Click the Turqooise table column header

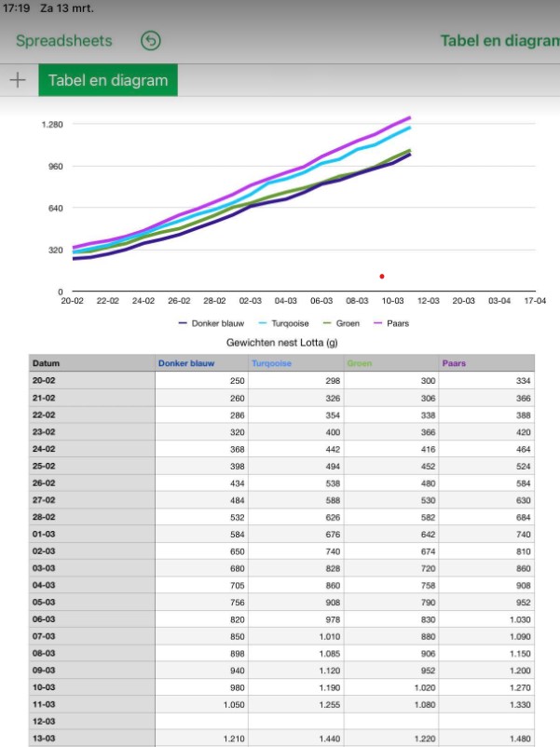tap(295, 362)
